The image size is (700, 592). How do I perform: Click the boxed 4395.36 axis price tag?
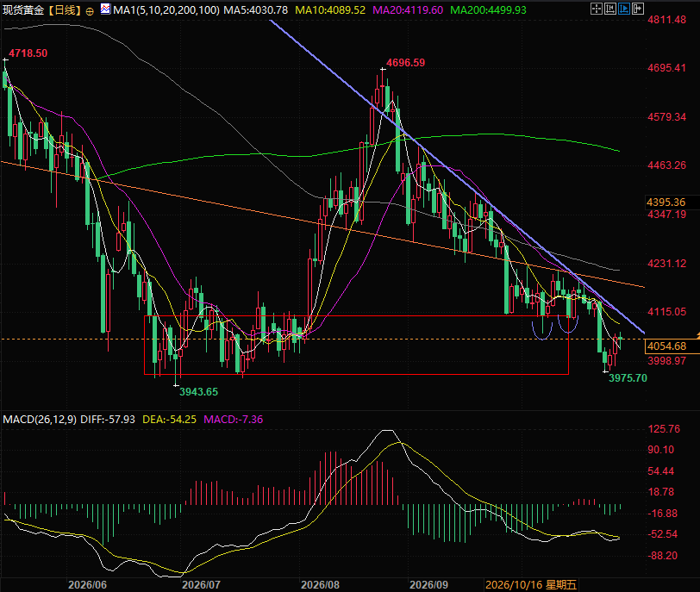pos(672,203)
